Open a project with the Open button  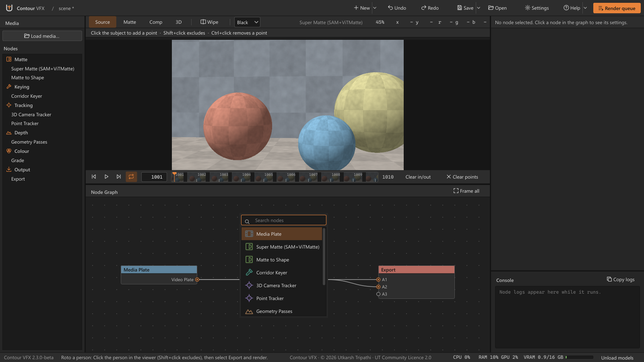[x=497, y=8]
